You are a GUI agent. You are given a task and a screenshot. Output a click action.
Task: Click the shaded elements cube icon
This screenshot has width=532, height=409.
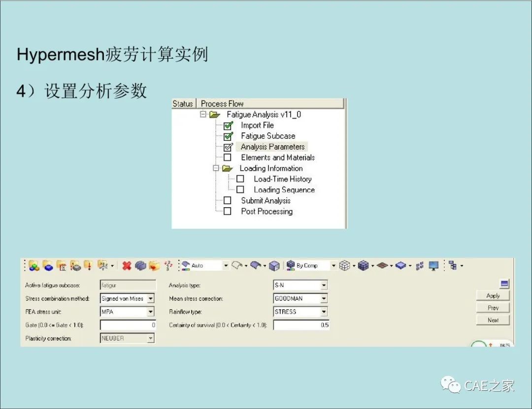(364, 266)
